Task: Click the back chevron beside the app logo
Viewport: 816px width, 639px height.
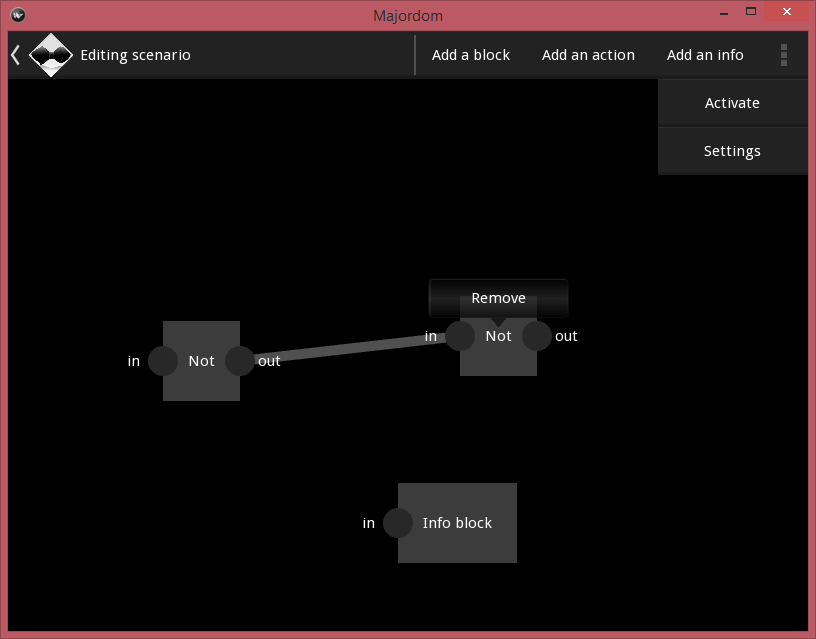Action: [15, 55]
